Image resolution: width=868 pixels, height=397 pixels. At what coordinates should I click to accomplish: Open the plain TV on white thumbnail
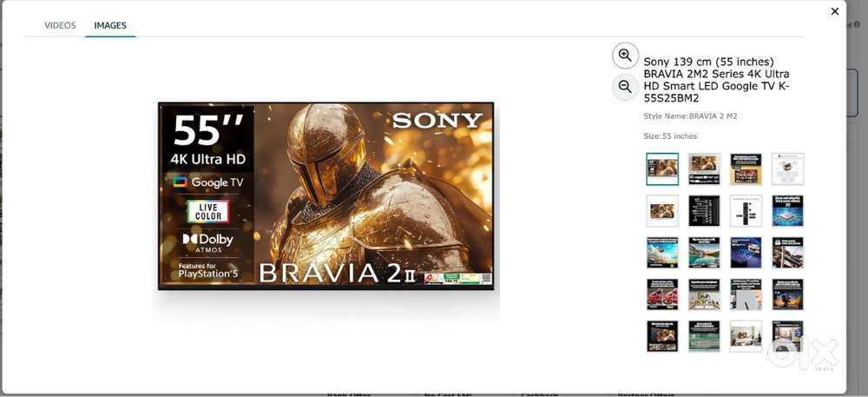click(x=662, y=210)
